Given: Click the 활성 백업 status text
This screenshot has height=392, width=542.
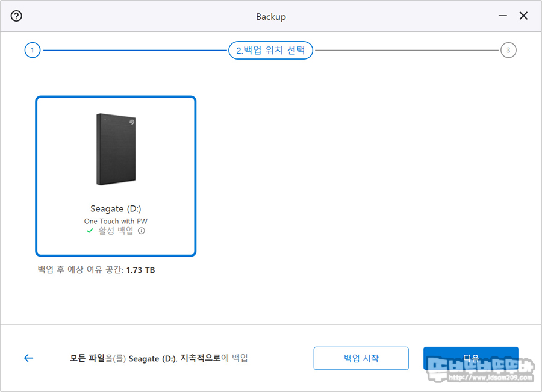Looking at the screenshot, I should [x=116, y=231].
